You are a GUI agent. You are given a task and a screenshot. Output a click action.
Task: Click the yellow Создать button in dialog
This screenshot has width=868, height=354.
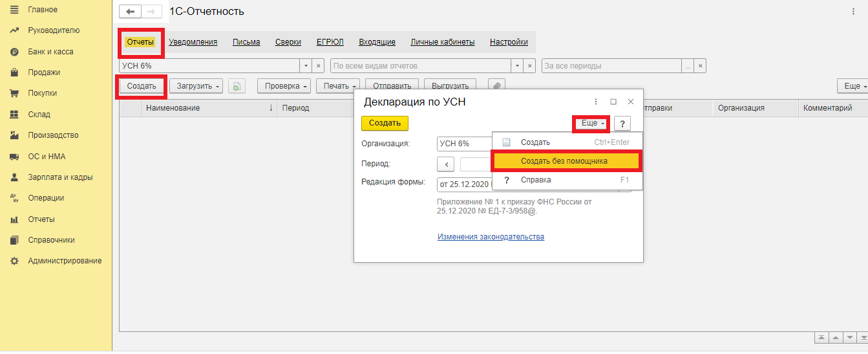(385, 123)
